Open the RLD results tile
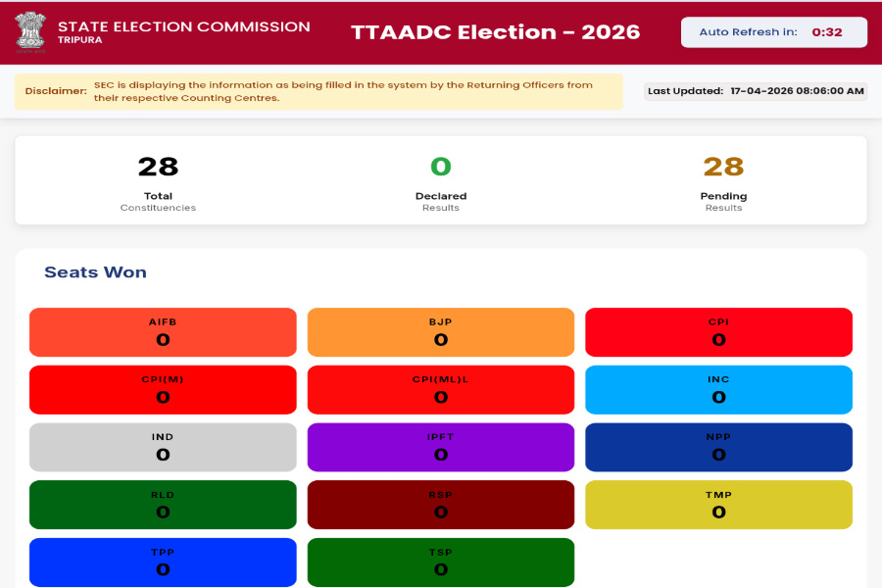This screenshot has height=588, width=882. point(163,504)
